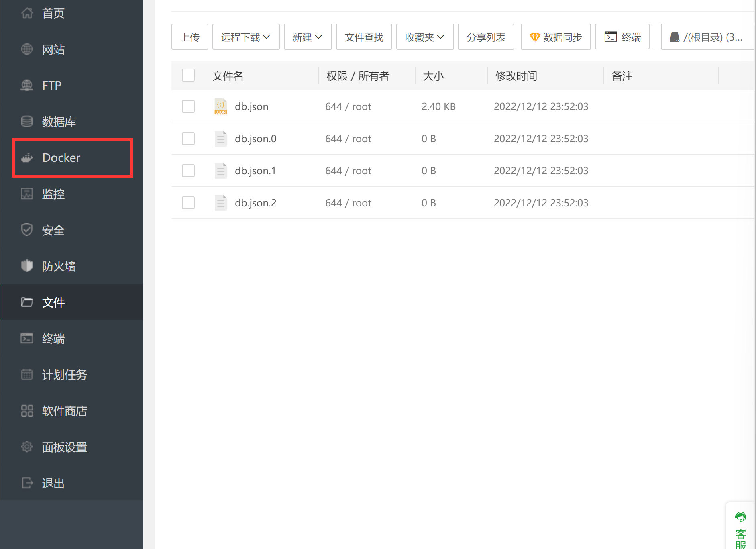
Task: Expand the 远程下载 dropdown
Action: point(246,37)
